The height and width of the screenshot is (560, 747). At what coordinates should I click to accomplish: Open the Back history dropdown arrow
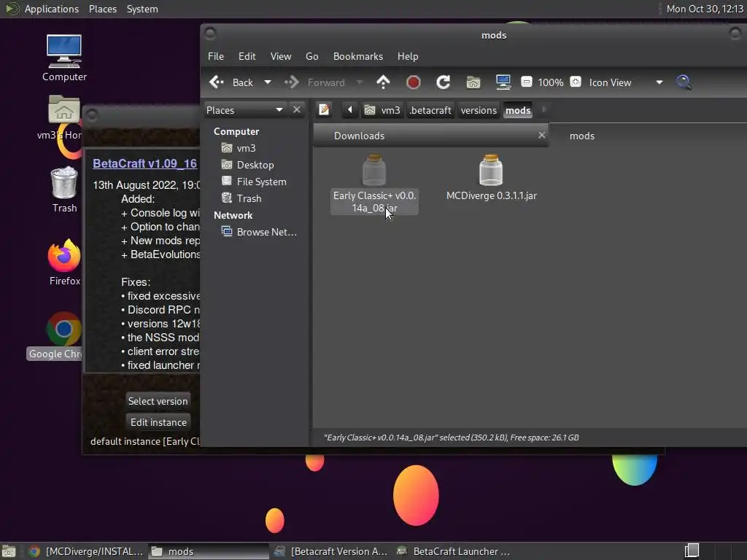[x=268, y=82]
